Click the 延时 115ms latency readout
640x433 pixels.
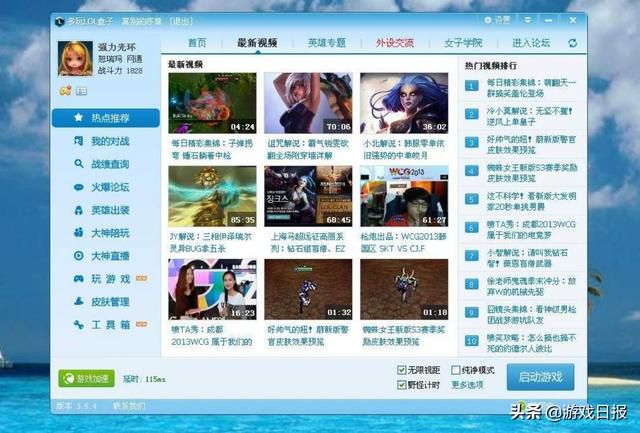(x=144, y=379)
